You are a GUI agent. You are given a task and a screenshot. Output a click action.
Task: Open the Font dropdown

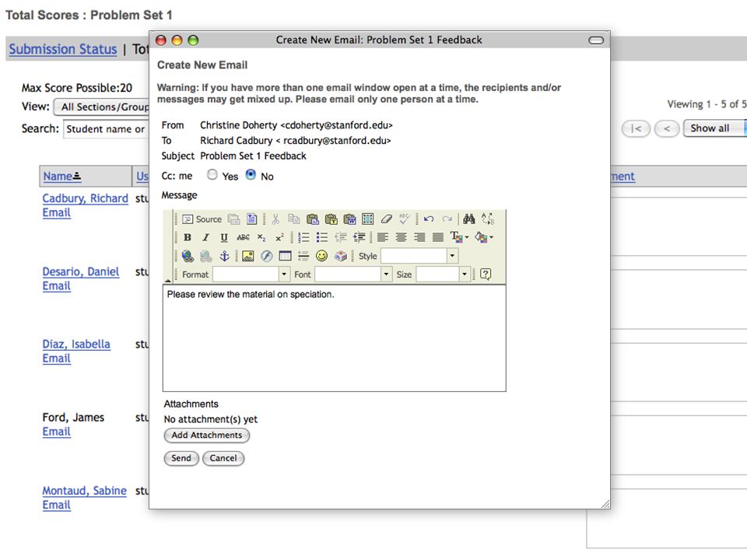[x=353, y=275]
